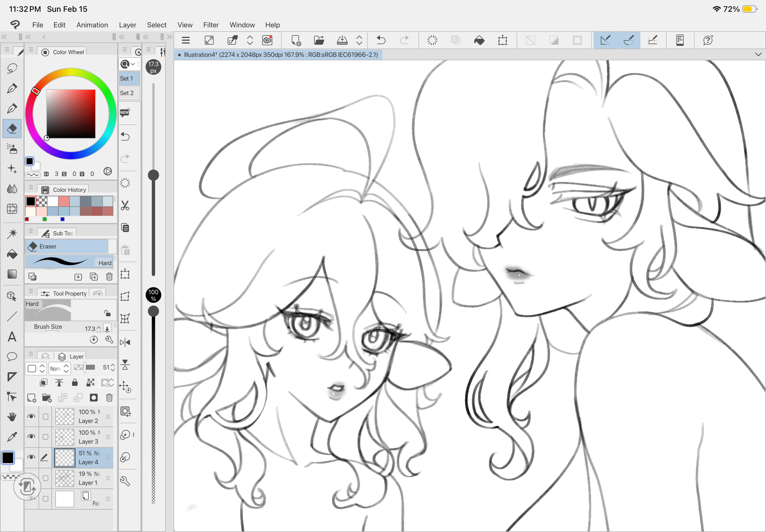
Task: Switch to Set 2 in quick access
Action: pyautogui.click(x=127, y=93)
